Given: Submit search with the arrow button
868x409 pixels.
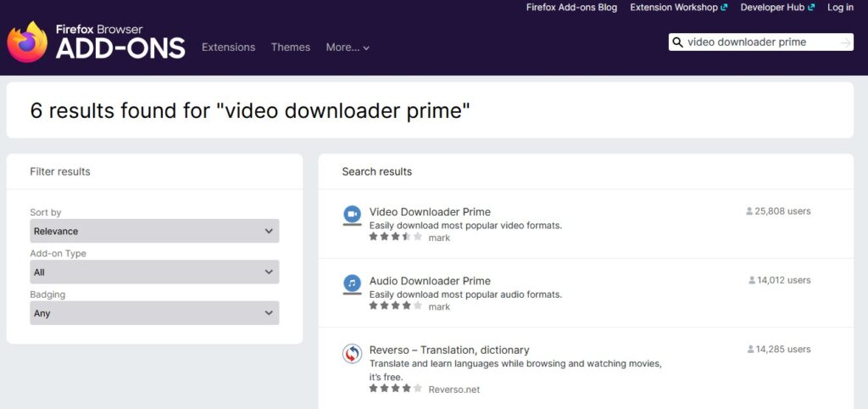Looking at the screenshot, I should [845, 42].
